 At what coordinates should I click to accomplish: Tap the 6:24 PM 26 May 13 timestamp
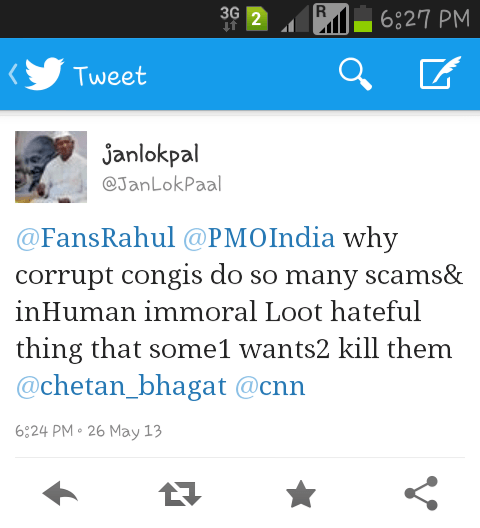[x=89, y=431]
